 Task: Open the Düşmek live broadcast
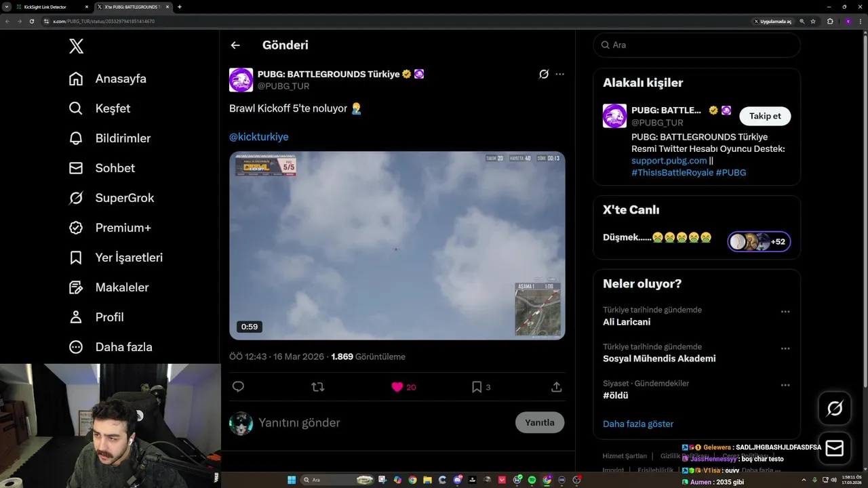pos(657,238)
